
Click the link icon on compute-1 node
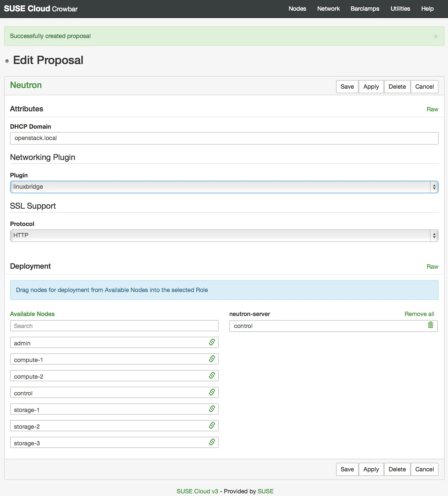coord(212,359)
